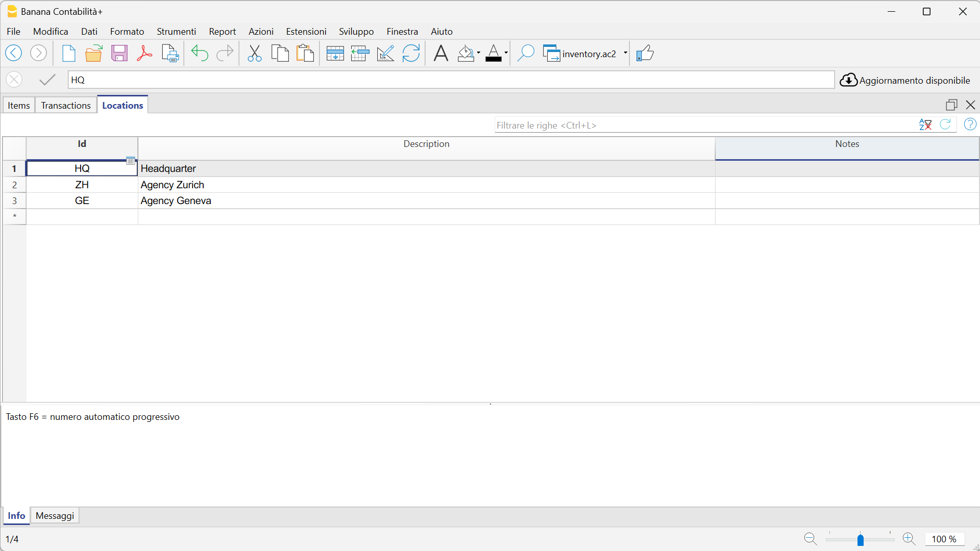
Task: Open the Messaggi bottom tab
Action: pyautogui.click(x=55, y=515)
